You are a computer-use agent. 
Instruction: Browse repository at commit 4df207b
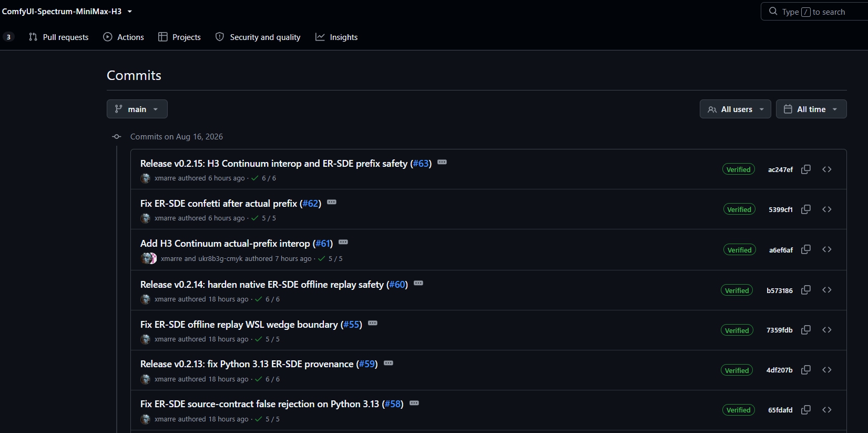tap(827, 370)
